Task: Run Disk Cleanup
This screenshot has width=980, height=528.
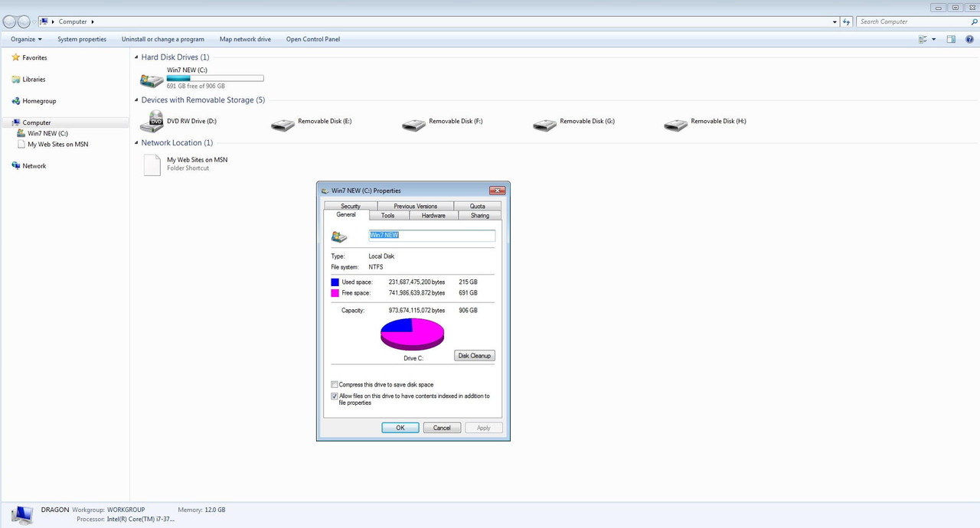Action: tap(475, 356)
